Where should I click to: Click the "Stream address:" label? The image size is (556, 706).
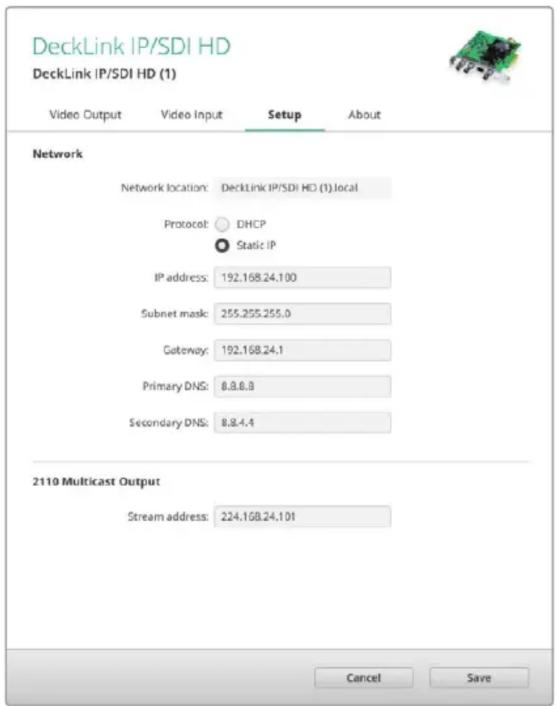(x=167, y=516)
